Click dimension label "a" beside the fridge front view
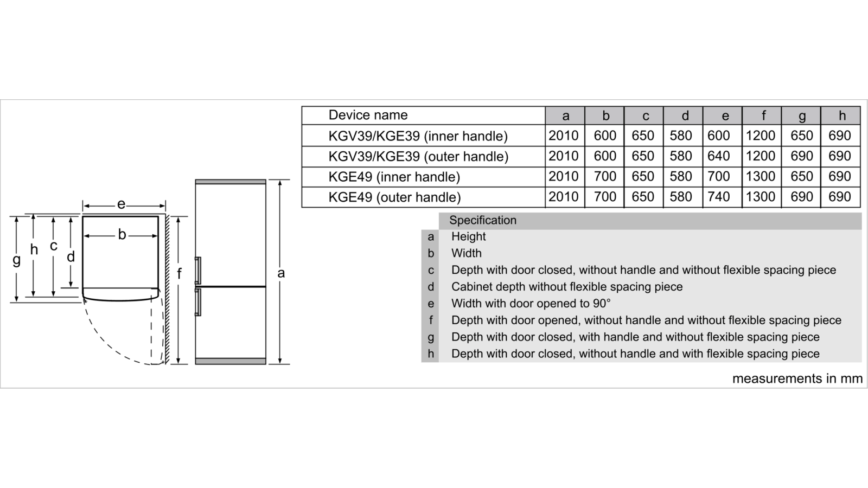 pyautogui.click(x=281, y=273)
